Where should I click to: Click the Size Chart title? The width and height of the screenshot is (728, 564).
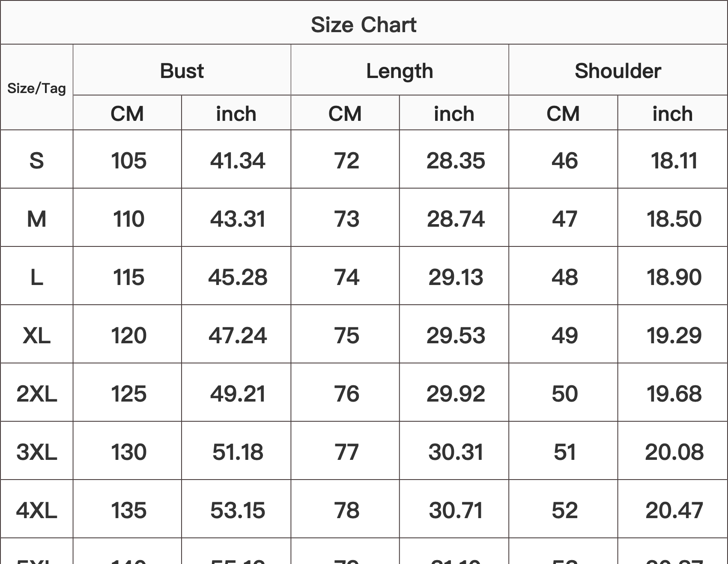pyautogui.click(x=364, y=25)
